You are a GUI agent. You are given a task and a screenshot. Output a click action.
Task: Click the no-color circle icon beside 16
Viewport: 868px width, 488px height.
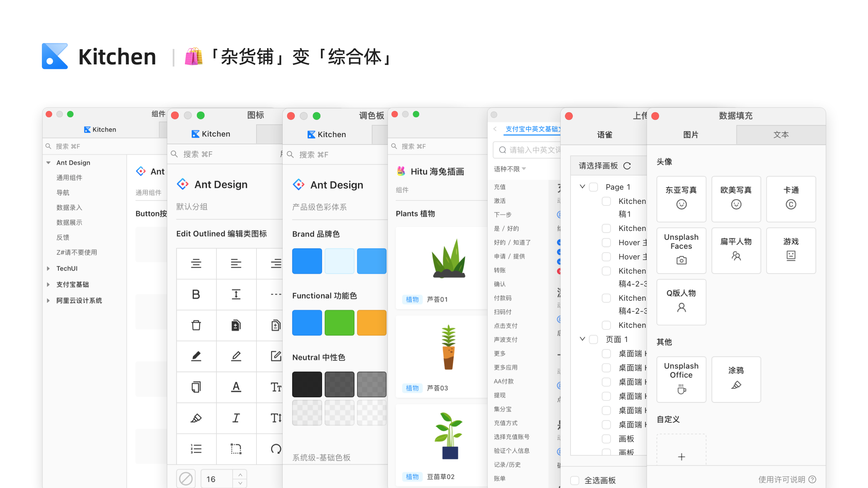point(186,478)
